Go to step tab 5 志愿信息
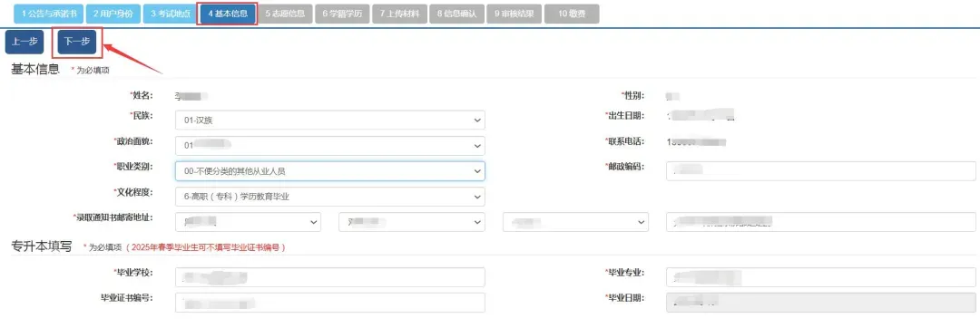 [x=284, y=14]
